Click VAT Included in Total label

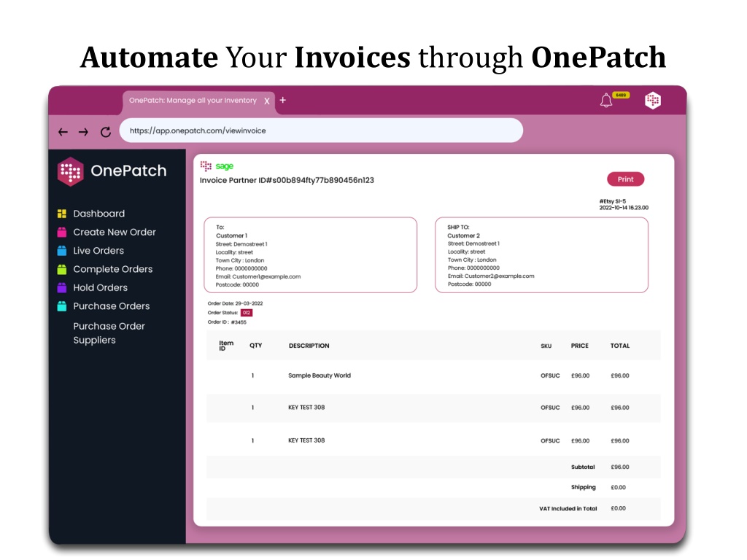pos(568,508)
